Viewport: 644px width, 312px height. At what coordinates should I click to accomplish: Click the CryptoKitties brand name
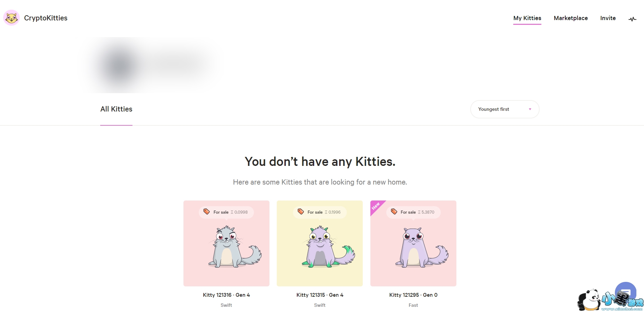point(46,18)
